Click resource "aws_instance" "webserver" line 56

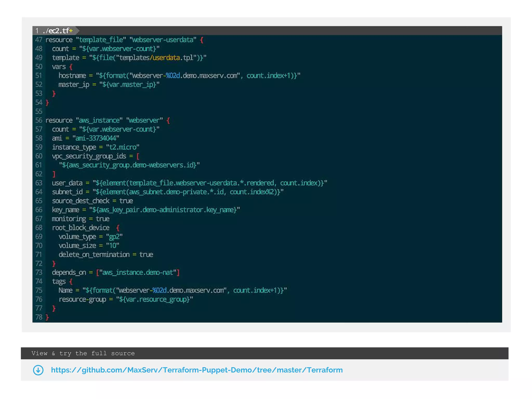tap(108, 120)
